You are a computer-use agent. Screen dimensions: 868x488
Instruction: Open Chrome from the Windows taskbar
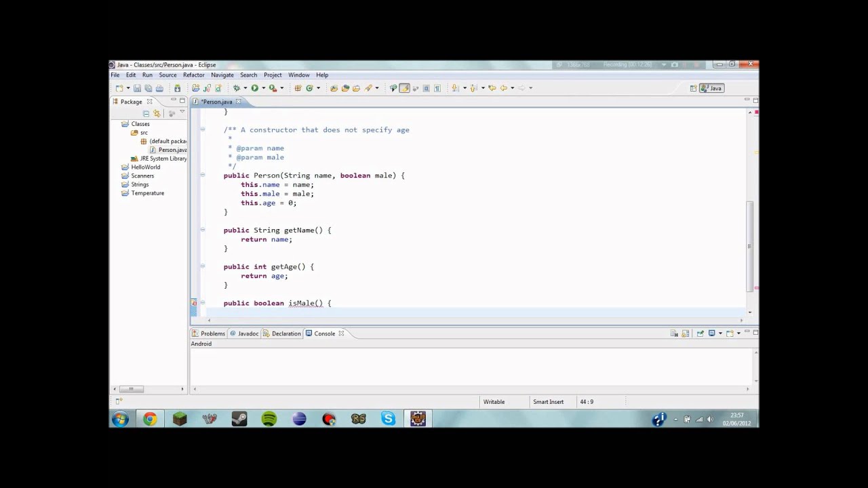150,420
